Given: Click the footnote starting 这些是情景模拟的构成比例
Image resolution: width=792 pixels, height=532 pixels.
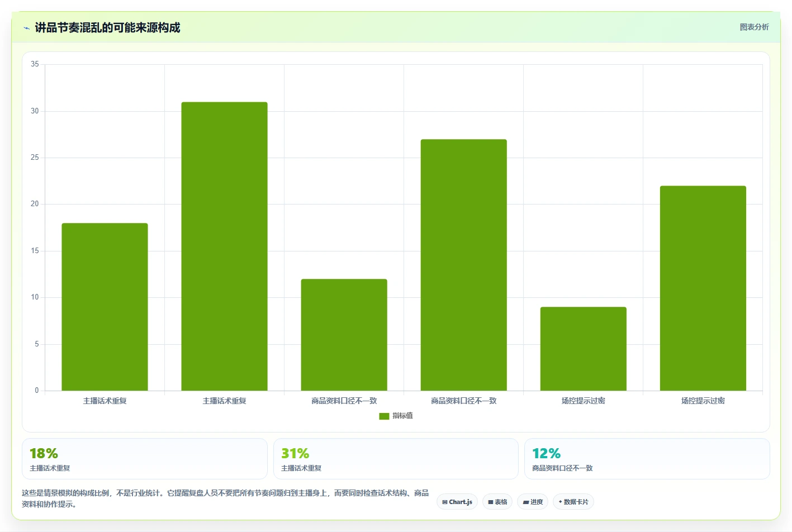Looking at the screenshot, I should coord(225,498).
